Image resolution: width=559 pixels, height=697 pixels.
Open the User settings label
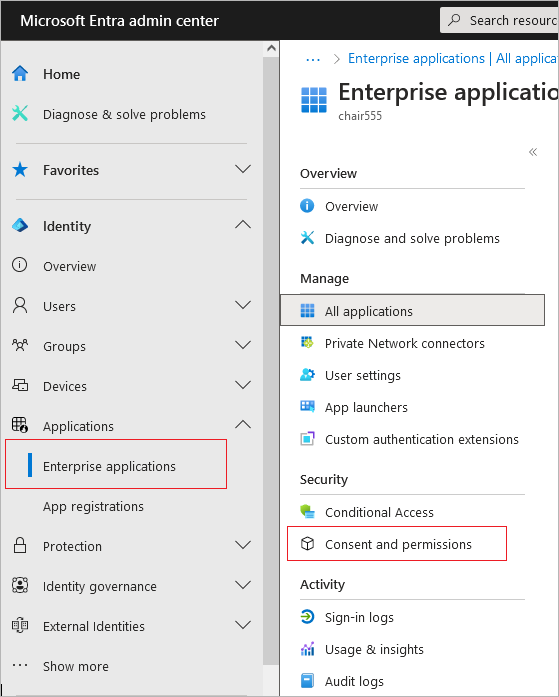coord(363,376)
